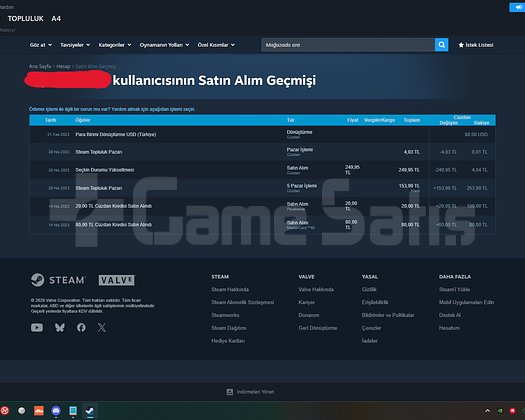Expand the Göz at dropdown
This screenshot has width=525, height=420.
(41, 45)
